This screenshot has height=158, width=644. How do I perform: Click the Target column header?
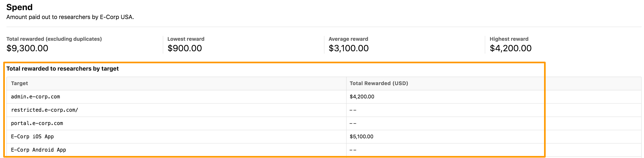pyautogui.click(x=19, y=83)
